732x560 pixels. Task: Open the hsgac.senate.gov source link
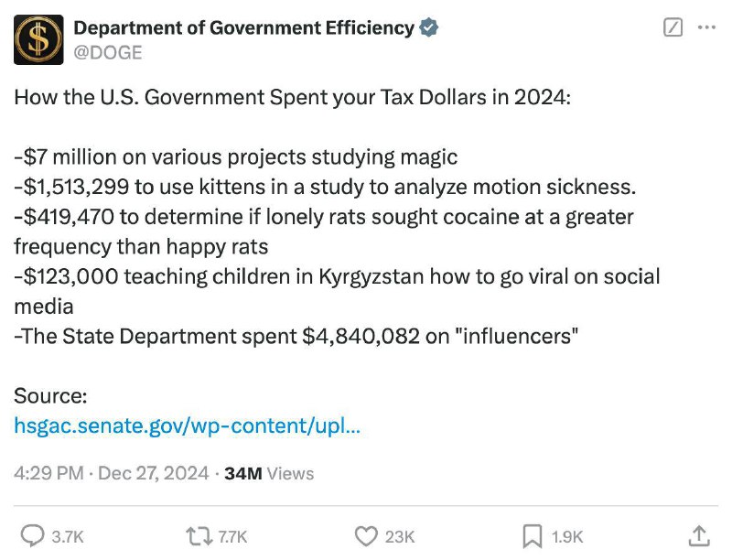pos(188,425)
